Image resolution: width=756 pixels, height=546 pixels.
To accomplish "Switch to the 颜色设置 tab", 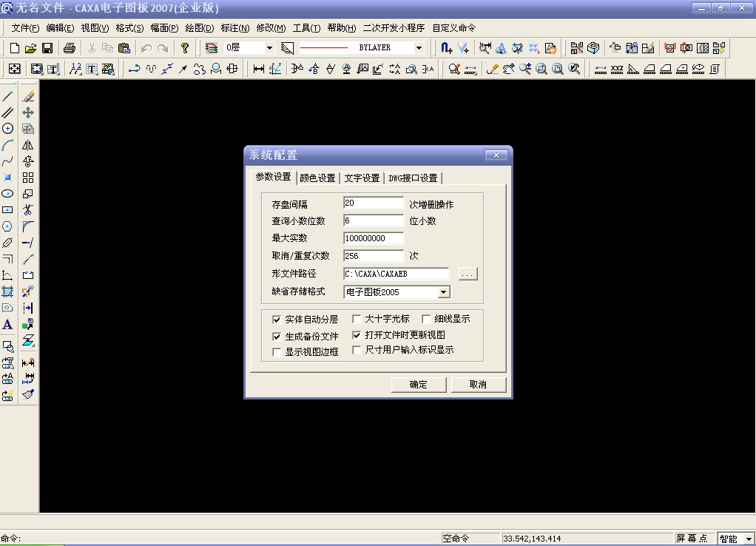I will [x=317, y=178].
